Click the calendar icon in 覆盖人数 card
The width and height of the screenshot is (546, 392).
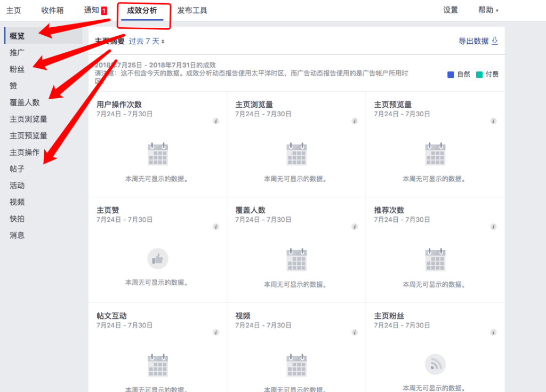click(x=296, y=260)
